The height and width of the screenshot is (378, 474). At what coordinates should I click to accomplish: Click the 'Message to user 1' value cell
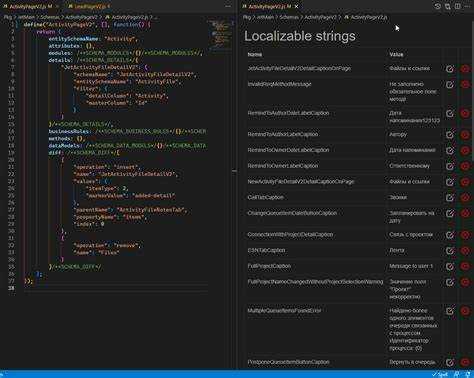pos(411,266)
